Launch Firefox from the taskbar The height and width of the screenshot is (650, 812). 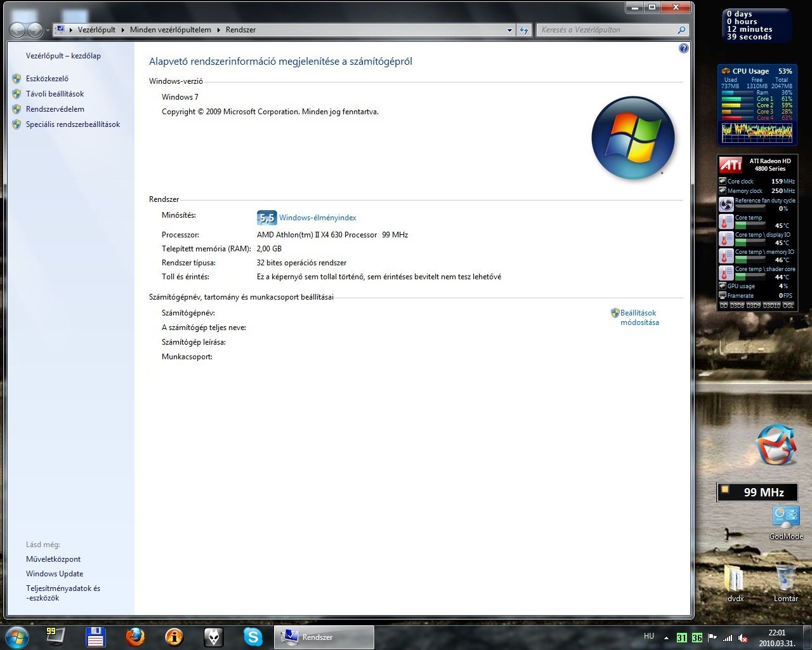[x=134, y=637]
